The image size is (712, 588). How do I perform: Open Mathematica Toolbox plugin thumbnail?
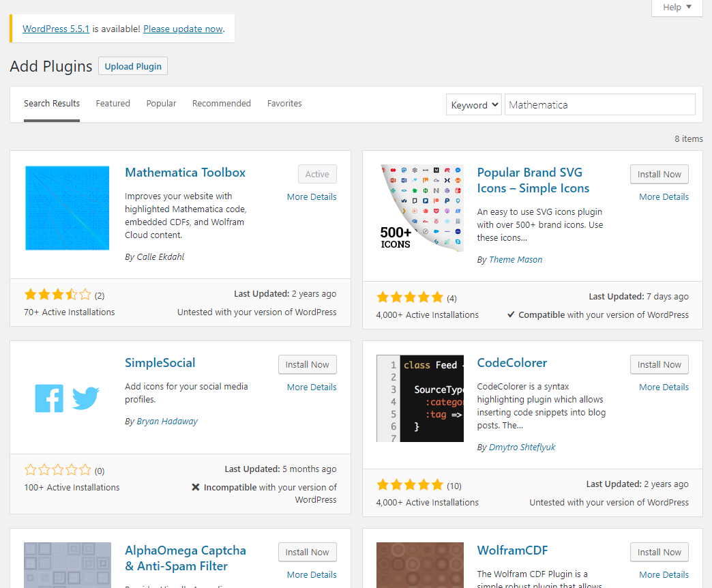[x=68, y=208]
